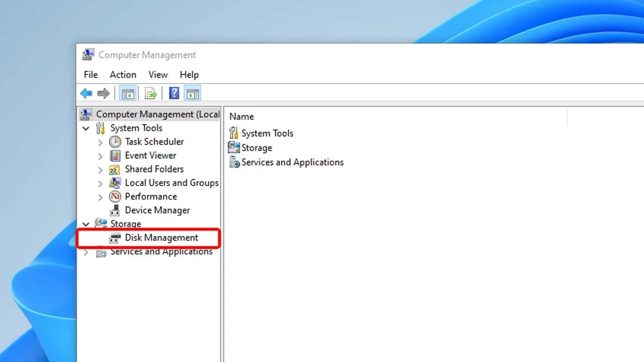Click Services and Applications icon in right pane
This screenshot has width=644, height=362.
tap(234, 162)
